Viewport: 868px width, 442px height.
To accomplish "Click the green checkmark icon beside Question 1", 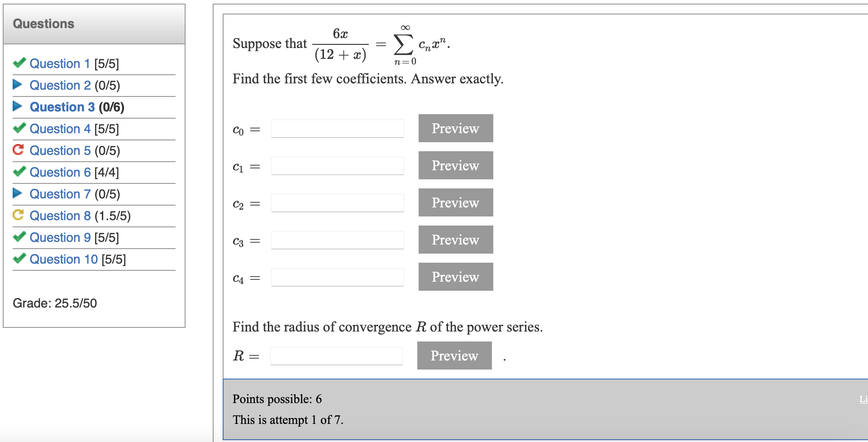I will point(19,63).
